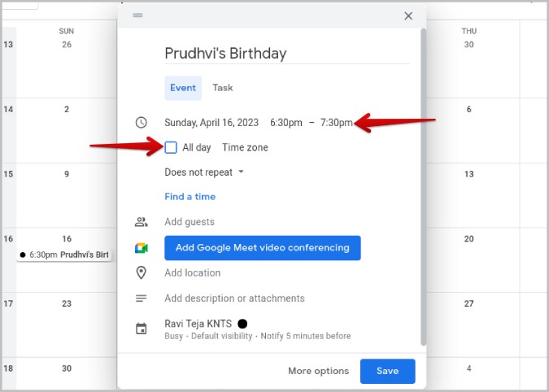Click the black calendar color dot
The width and height of the screenshot is (549, 392).
click(x=242, y=324)
